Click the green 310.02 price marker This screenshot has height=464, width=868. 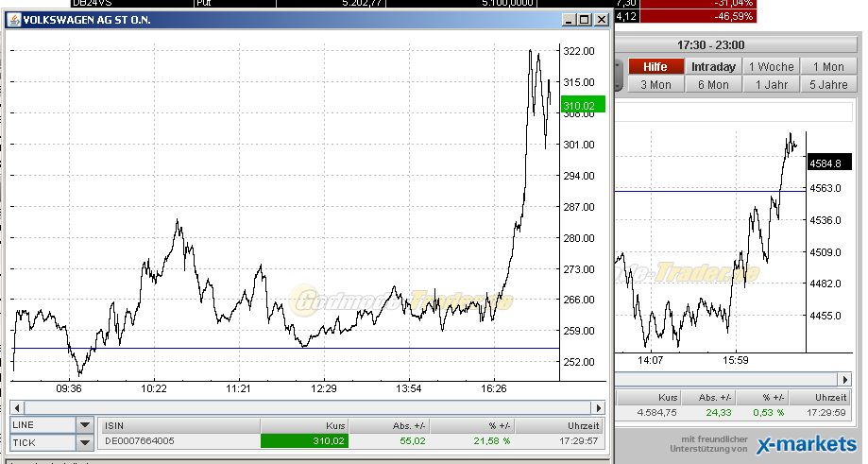(583, 105)
